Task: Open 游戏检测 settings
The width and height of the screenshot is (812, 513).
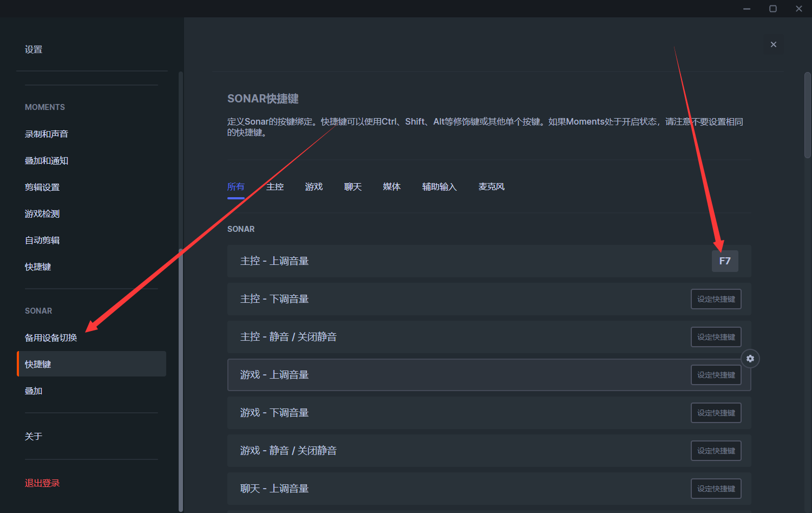Action: click(x=42, y=213)
